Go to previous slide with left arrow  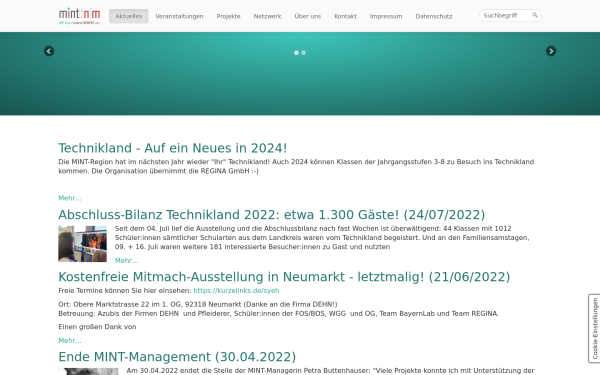(49, 51)
